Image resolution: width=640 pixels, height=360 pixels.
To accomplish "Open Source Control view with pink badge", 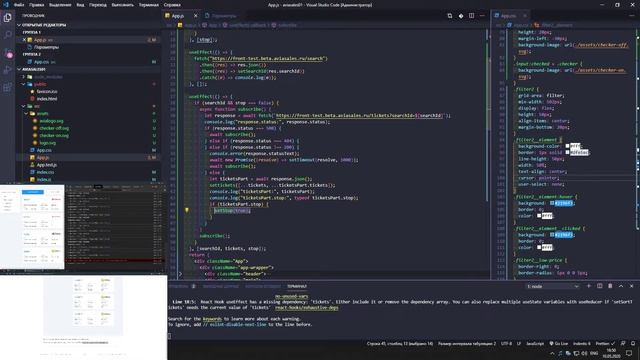I will click(x=7, y=53).
